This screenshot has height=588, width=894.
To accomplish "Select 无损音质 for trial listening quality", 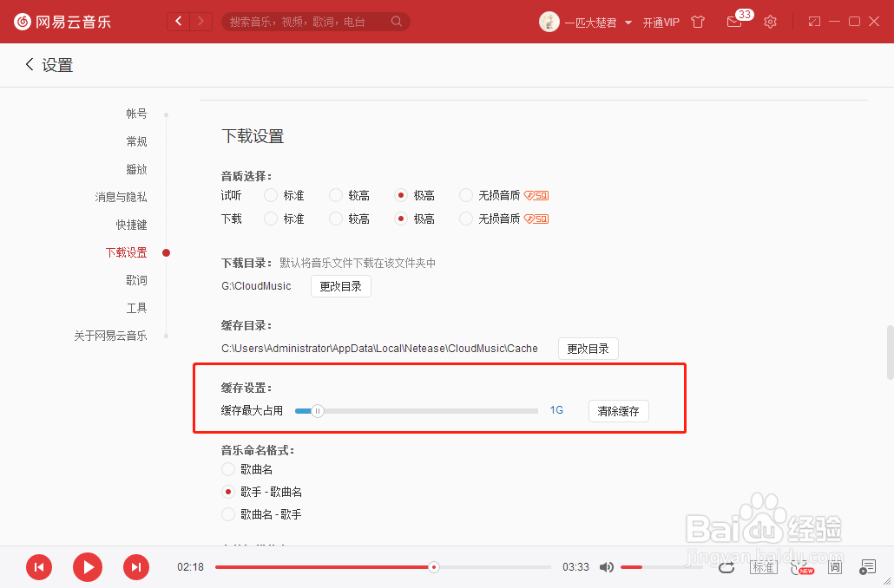I will 466,194.
